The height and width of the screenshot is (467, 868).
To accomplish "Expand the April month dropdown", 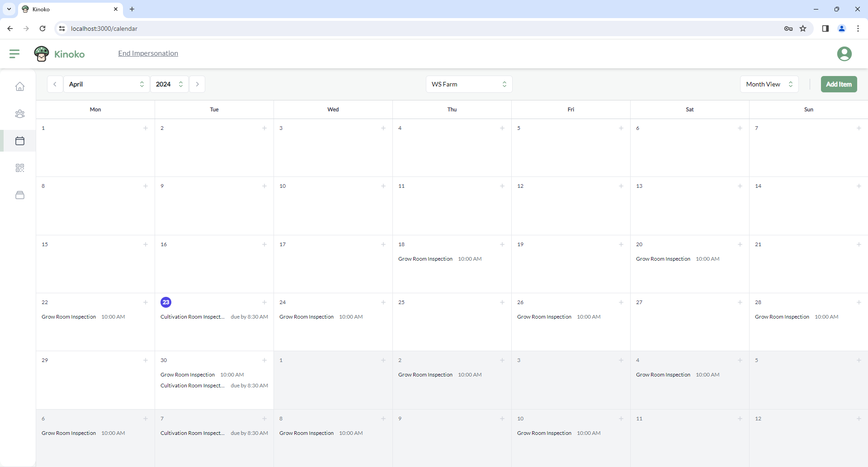I will click(106, 84).
